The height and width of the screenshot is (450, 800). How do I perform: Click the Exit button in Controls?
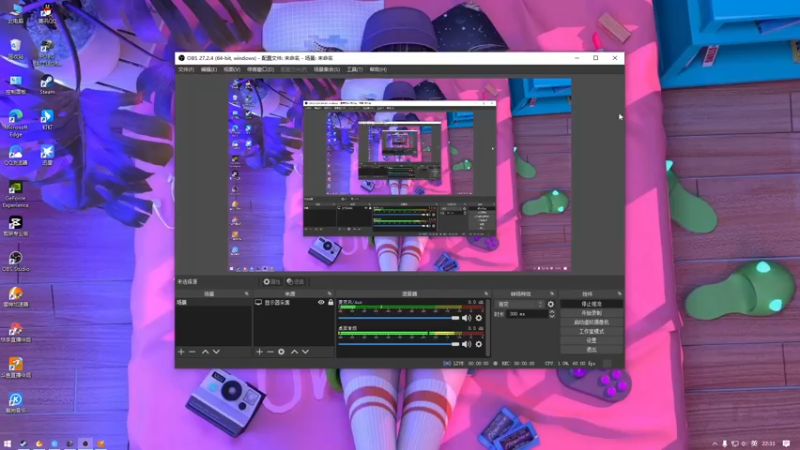point(591,350)
